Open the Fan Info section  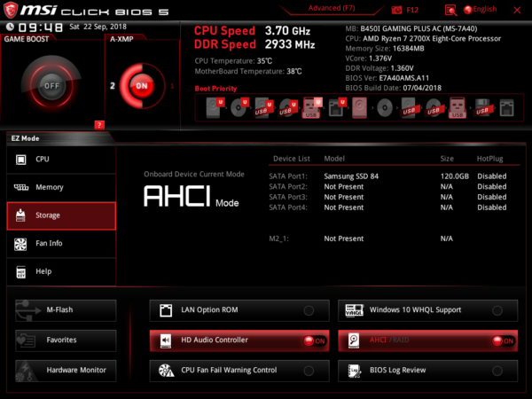pyautogui.click(x=61, y=244)
